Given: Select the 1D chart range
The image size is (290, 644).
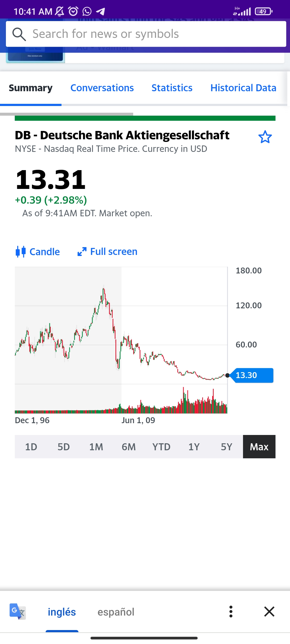Looking at the screenshot, I should 31,447.
